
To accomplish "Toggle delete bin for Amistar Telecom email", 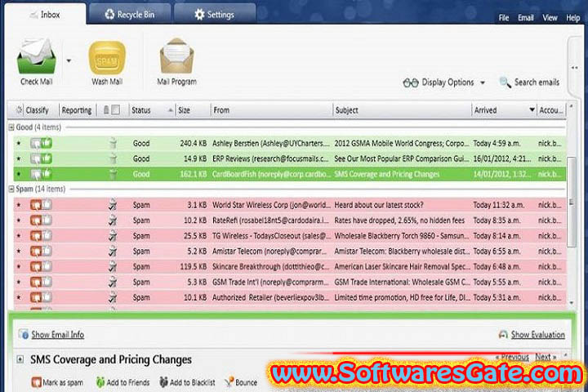I will pos(113,252).
